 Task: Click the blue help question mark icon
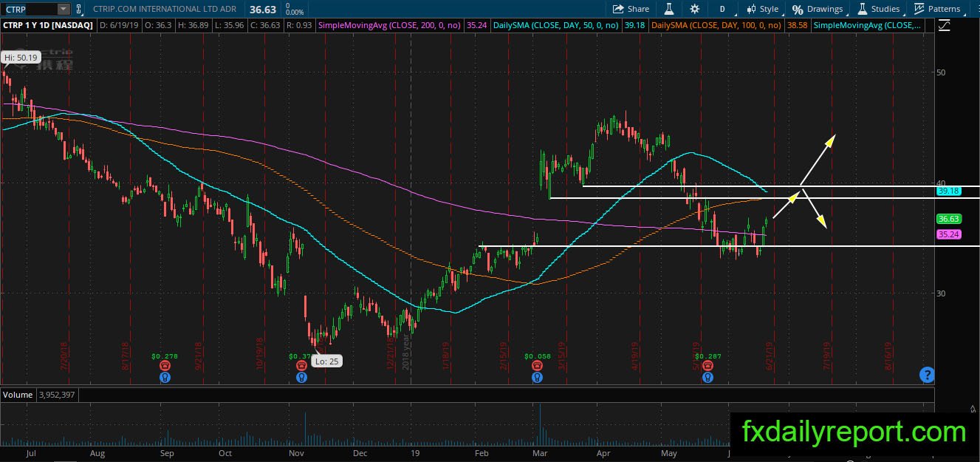(x=927, y=375)
